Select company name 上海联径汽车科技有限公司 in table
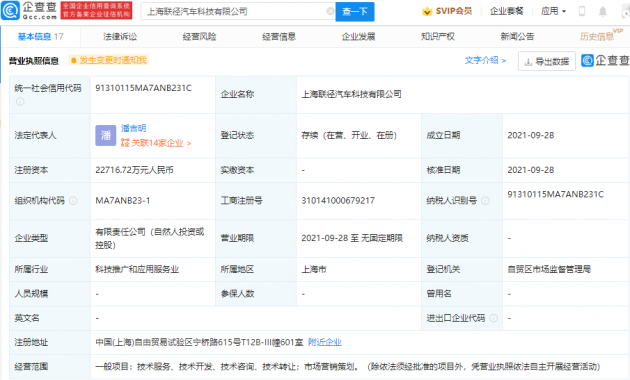 tap(352, 94)
